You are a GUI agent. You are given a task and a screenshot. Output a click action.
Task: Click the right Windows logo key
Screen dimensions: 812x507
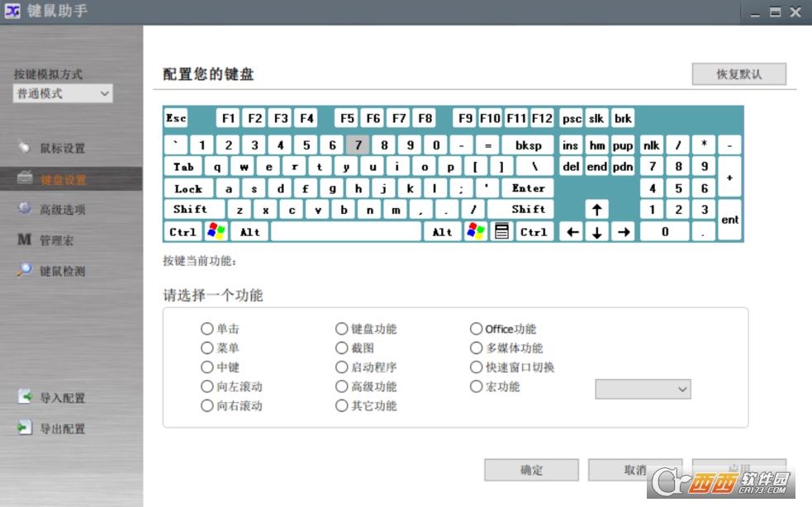pos(476,231)
